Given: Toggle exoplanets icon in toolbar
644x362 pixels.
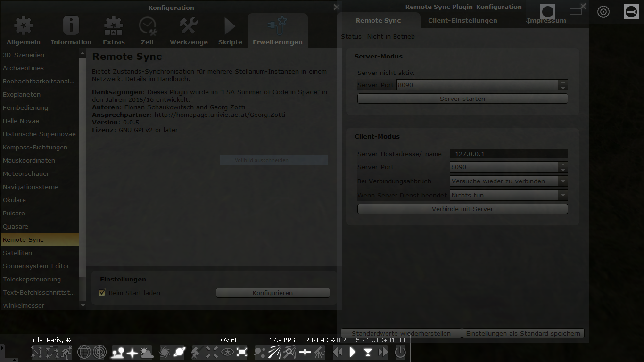Looking at the screenshot, I should coord(260,352).
